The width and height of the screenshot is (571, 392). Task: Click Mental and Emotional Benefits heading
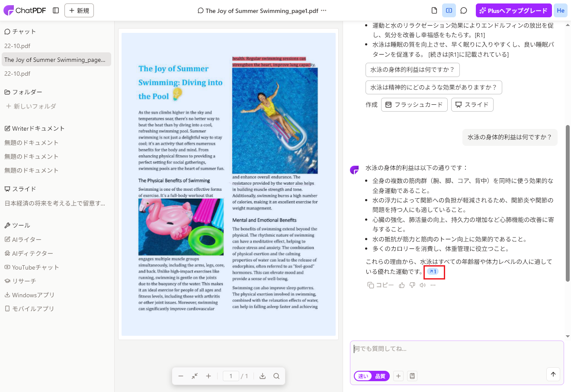264,220
